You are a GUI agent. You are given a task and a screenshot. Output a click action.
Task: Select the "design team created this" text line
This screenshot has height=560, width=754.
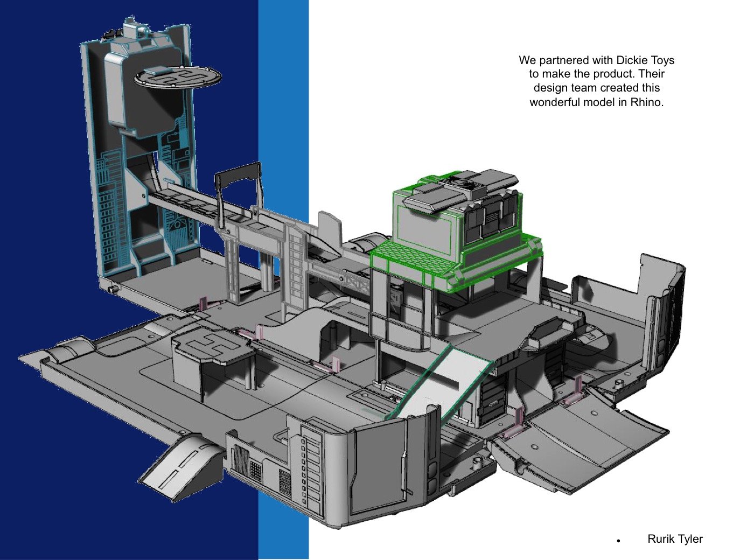point(596,88)
